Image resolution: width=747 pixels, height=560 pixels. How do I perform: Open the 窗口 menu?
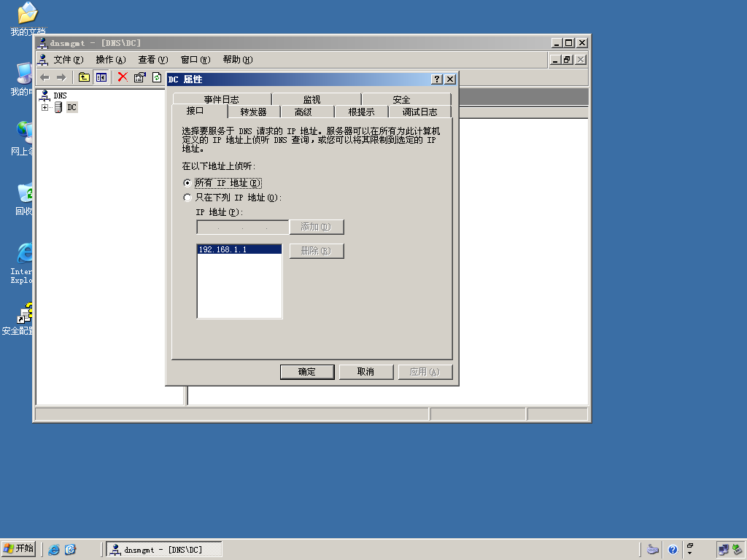click(196, 60)
